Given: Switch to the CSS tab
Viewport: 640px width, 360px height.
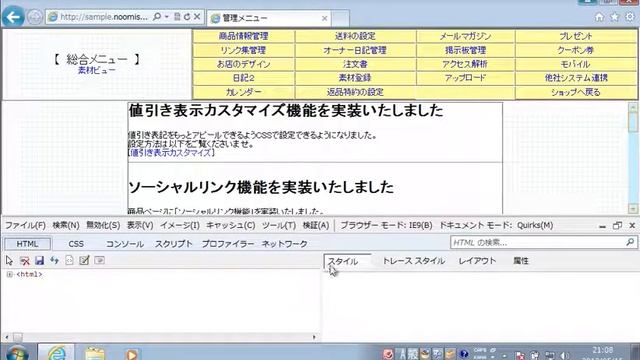Looking at the screenshot, I should (x=76, y=244).
